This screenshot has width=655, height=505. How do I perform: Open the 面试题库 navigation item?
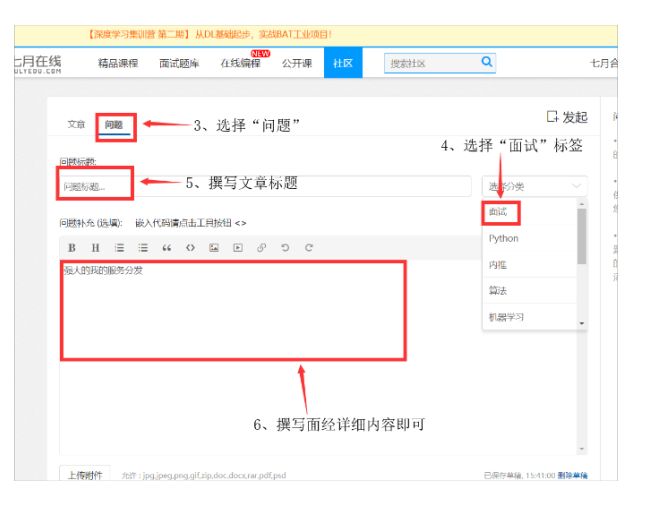pyautogui.click(x=179, y=63)
